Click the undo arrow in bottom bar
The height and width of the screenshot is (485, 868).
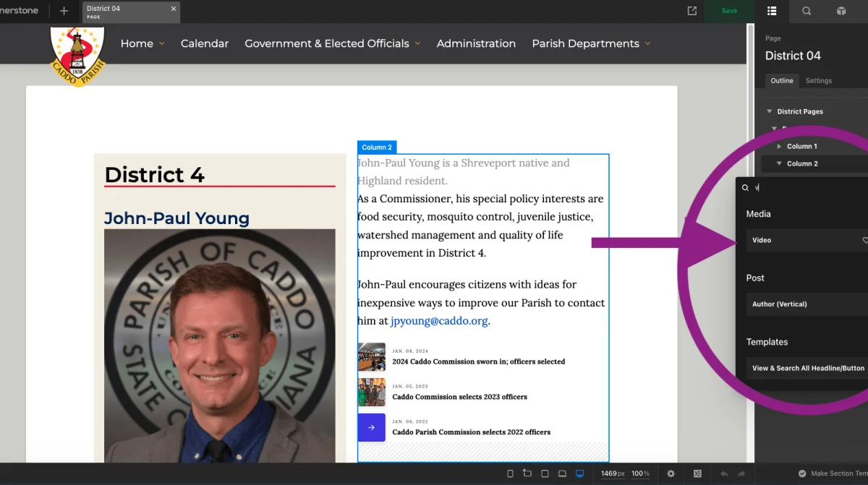[724, 473]
